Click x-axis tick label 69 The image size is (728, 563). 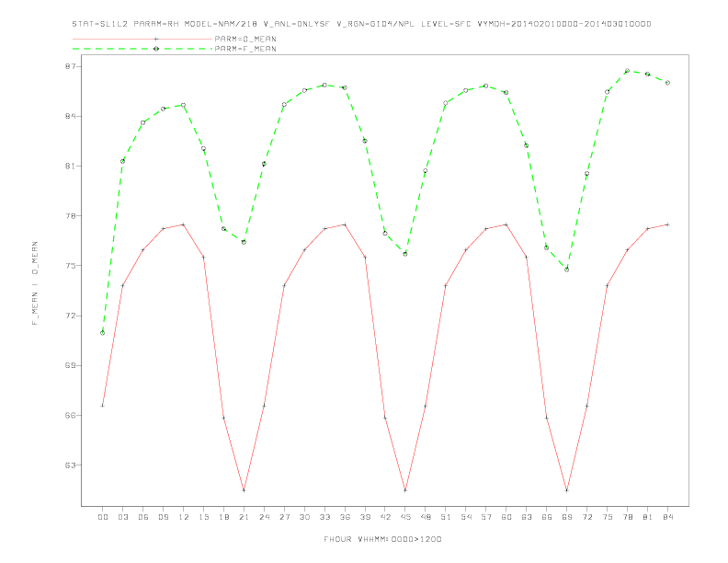click(567, 517)
